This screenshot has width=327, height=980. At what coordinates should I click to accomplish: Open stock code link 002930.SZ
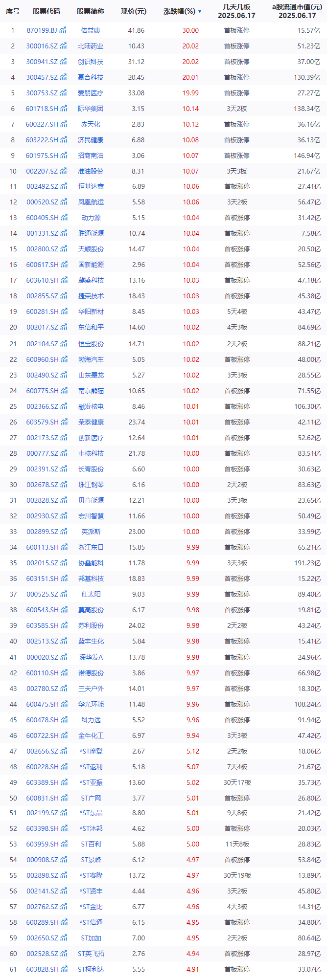(x=42, y=516)
